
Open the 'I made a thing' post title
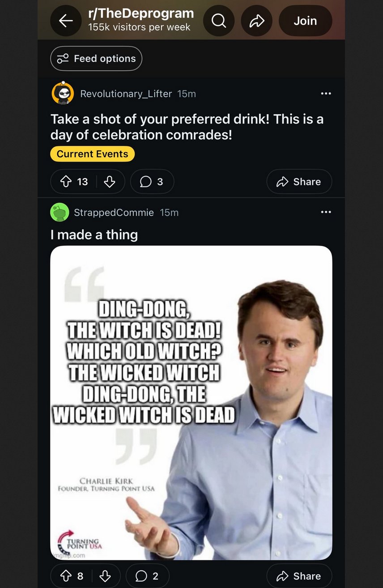(x=94, y=234)
